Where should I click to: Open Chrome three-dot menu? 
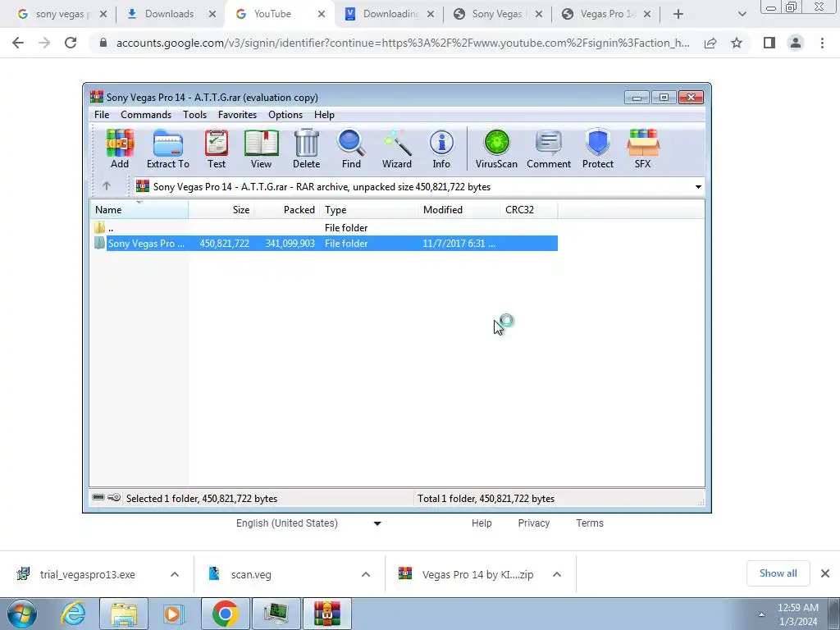(x=822, y=43)
